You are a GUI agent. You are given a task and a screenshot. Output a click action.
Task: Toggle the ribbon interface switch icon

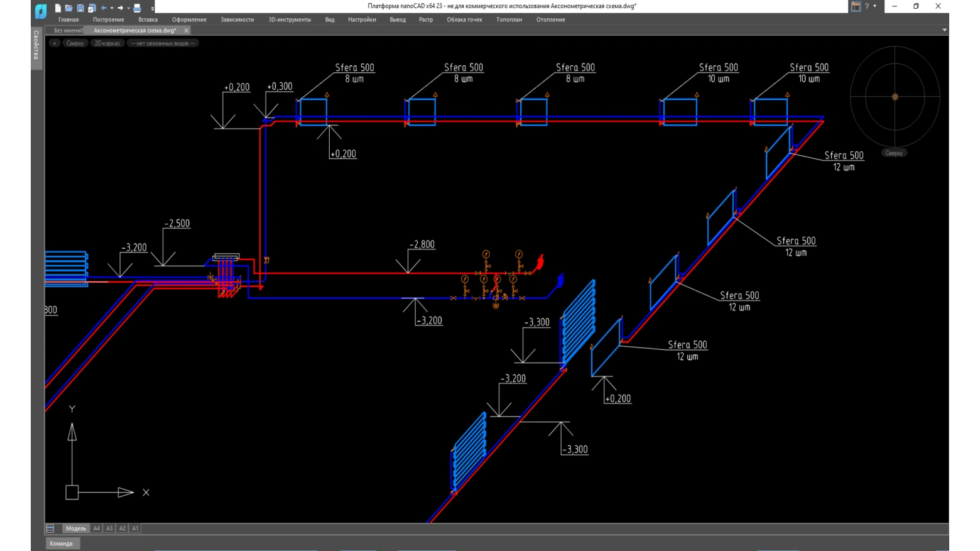pyautogui.click(x=856, y=6)
